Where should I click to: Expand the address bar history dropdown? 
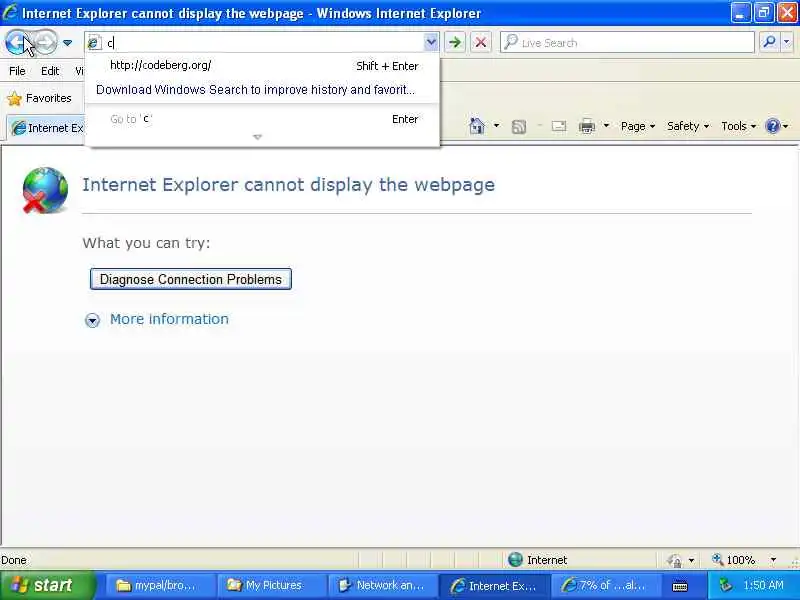pyautogui.click(x=431, y=42)
